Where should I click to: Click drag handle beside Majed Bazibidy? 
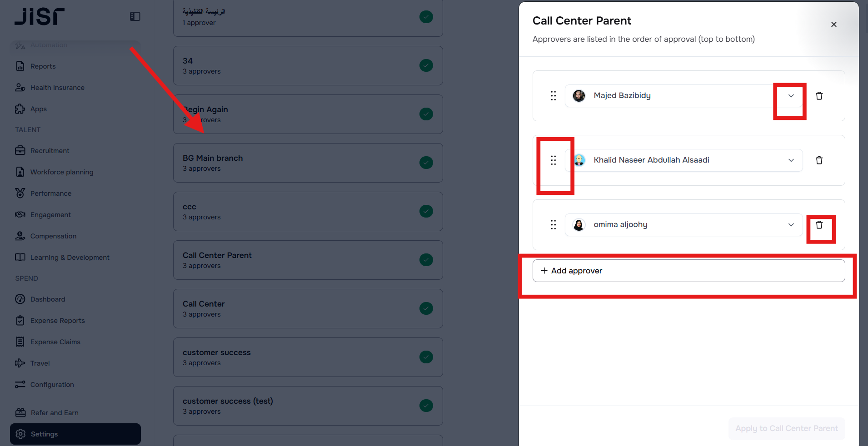pyautogui.click(x=553, y=96)
